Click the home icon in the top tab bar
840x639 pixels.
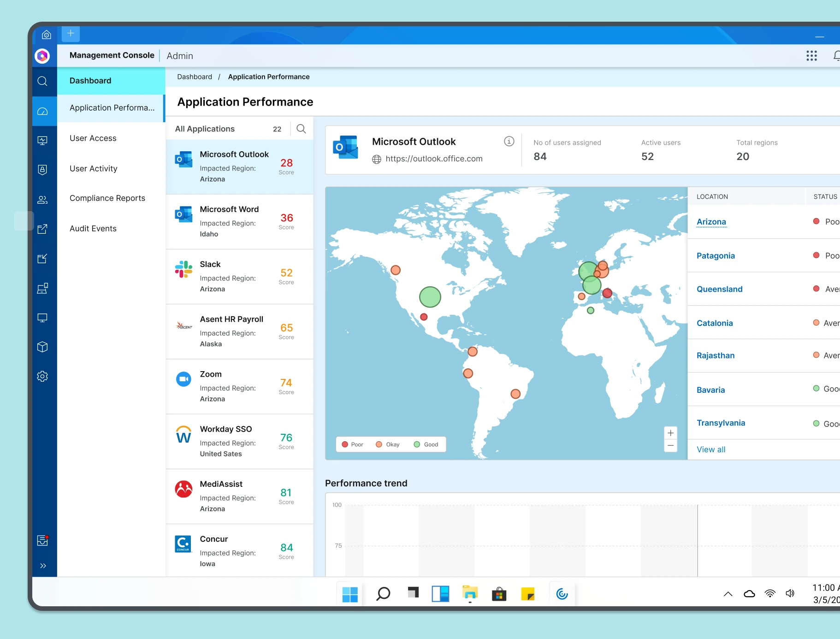point(46,34)
